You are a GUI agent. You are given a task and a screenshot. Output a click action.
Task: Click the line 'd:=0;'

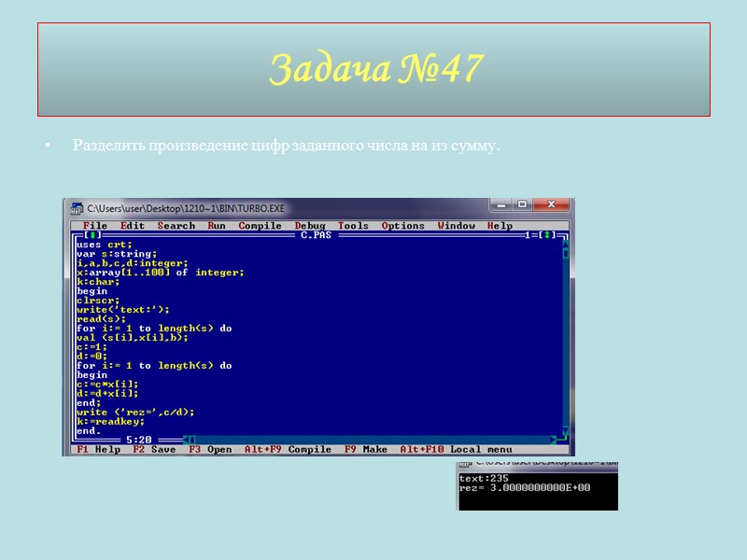pos(92,357)
